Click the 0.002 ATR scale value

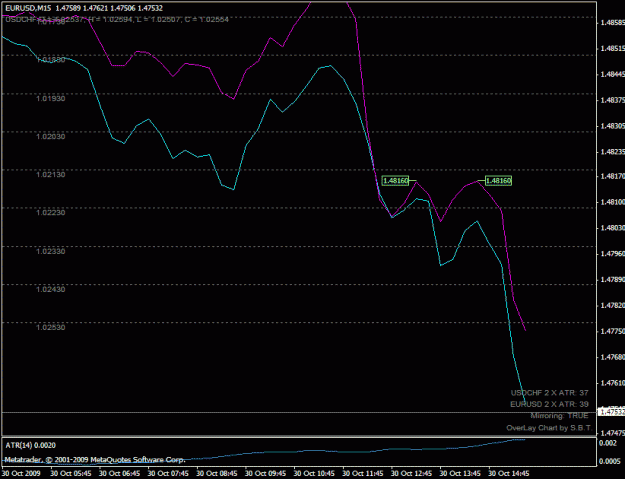pyautogui.click(x=608, y=443)
